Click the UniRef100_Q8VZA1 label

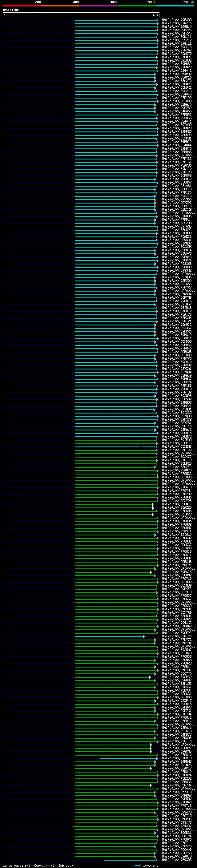coord(177,369)
